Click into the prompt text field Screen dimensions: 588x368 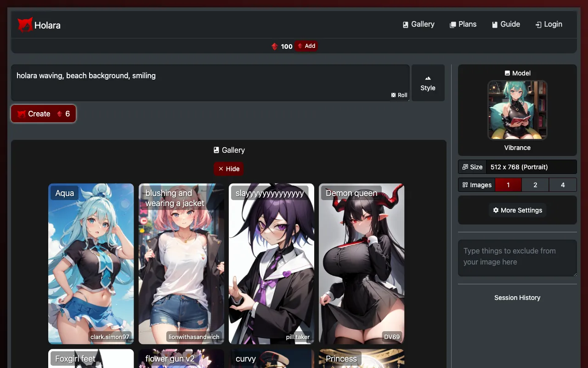pos(210,83)
